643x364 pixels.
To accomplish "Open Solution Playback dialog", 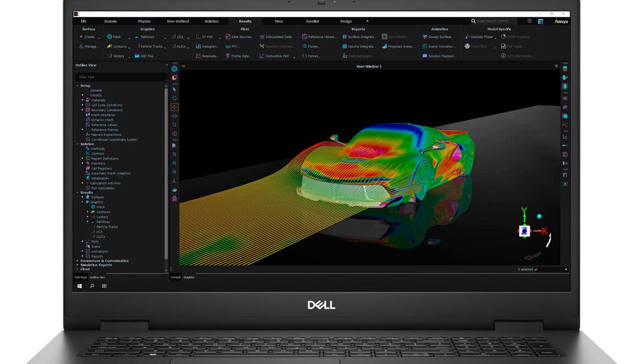I will pyautogui.click(x=439, y=56).
